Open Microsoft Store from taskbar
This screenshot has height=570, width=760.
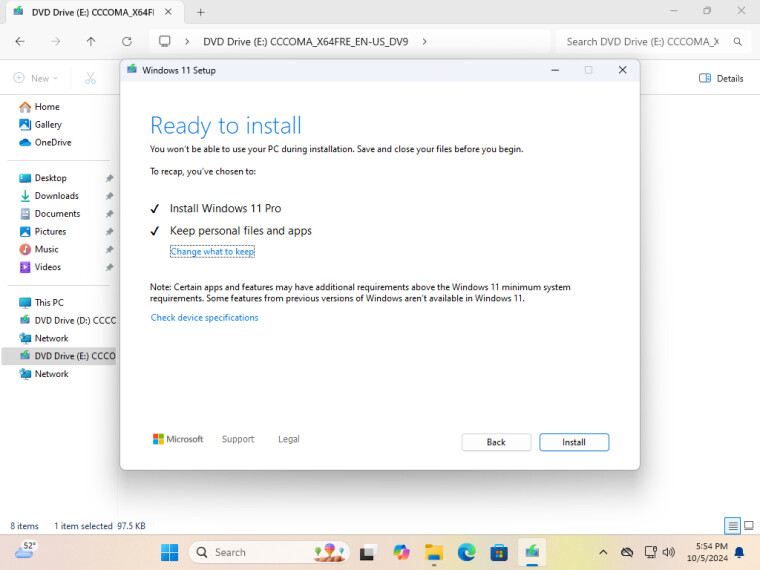coord(499,552)
